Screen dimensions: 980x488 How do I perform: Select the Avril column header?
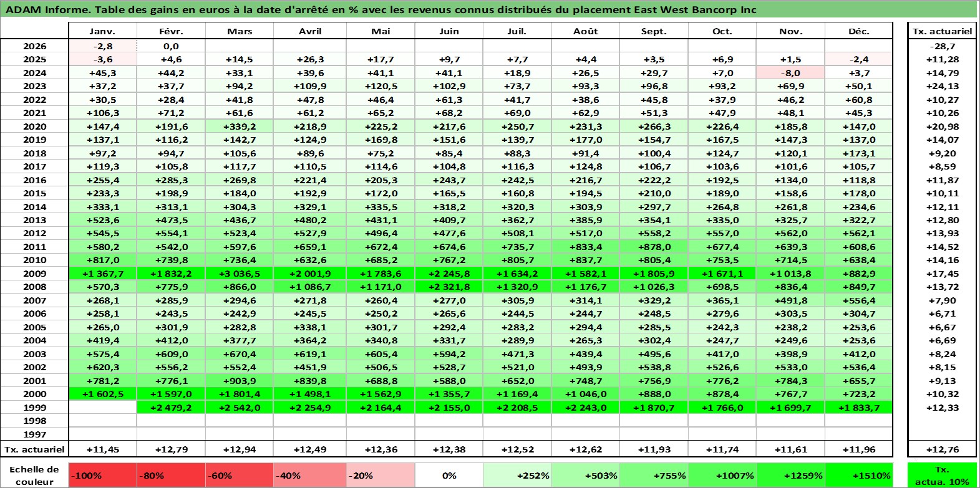tap(310, 31)
